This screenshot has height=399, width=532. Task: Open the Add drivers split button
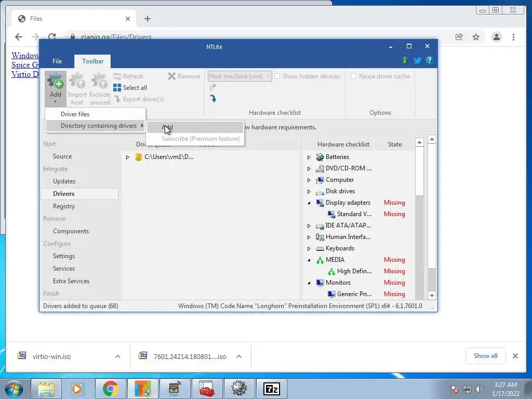[55, 89]
